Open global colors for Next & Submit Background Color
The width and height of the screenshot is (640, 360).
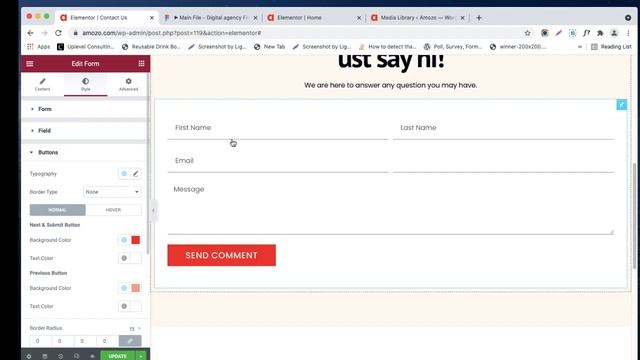[x=124, y=240]
